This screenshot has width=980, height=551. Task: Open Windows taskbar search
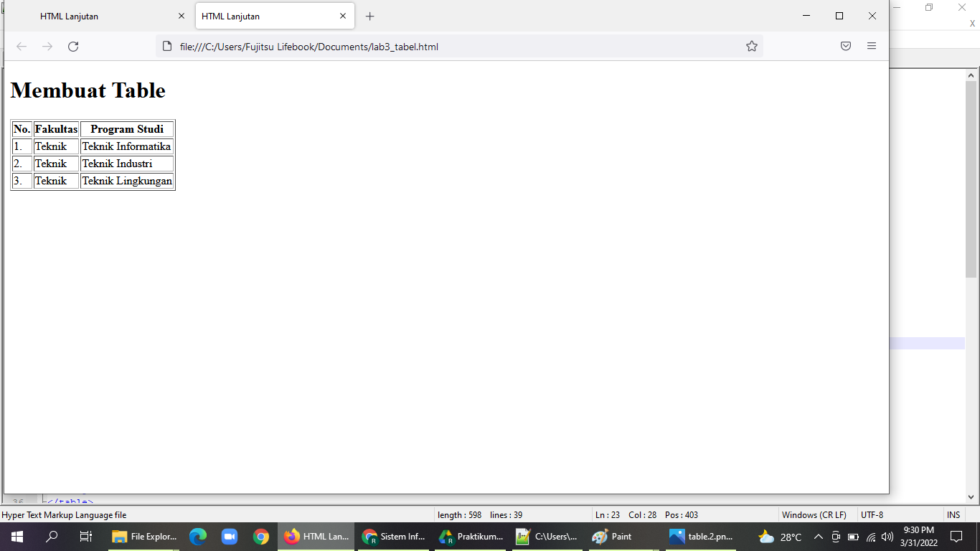[x=52, y=537]
